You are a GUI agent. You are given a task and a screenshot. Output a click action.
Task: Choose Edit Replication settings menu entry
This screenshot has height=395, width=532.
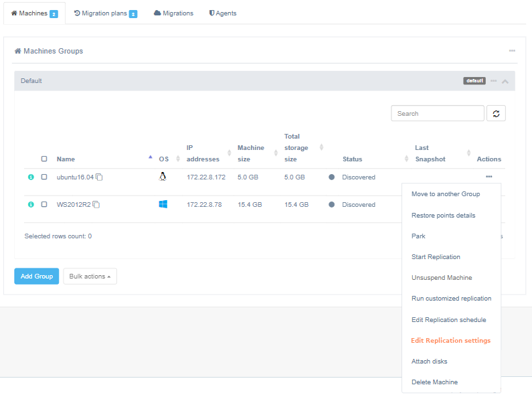click(x=450, y=341)
